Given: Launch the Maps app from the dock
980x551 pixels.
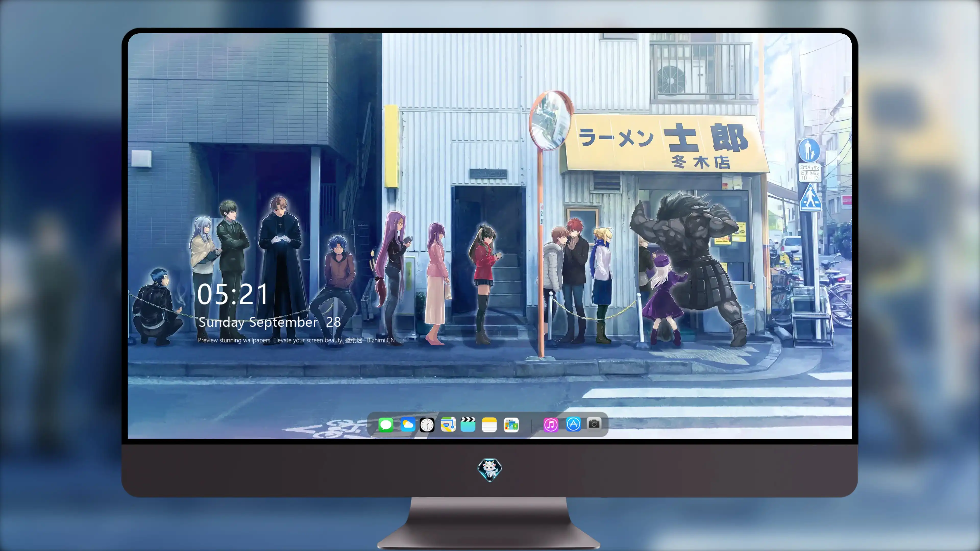Looking at the screenshot, I should pyautogui.click(x=448, y=425).
